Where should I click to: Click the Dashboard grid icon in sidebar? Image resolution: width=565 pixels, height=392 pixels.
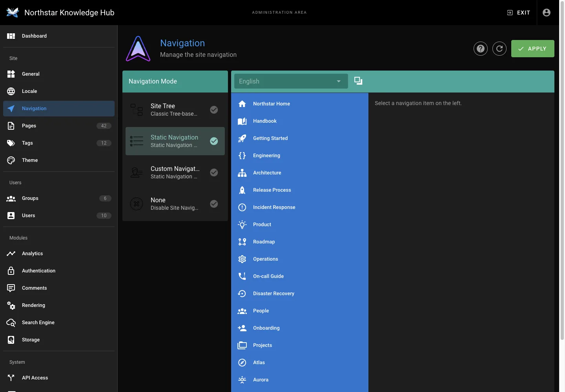pos(11,36)
